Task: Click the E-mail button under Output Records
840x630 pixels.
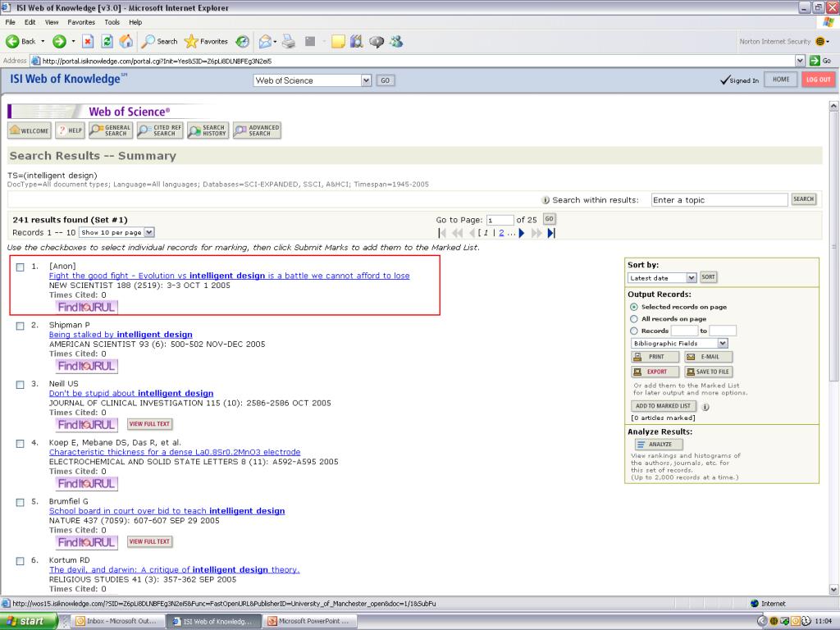Action: (x=708, y=357)
